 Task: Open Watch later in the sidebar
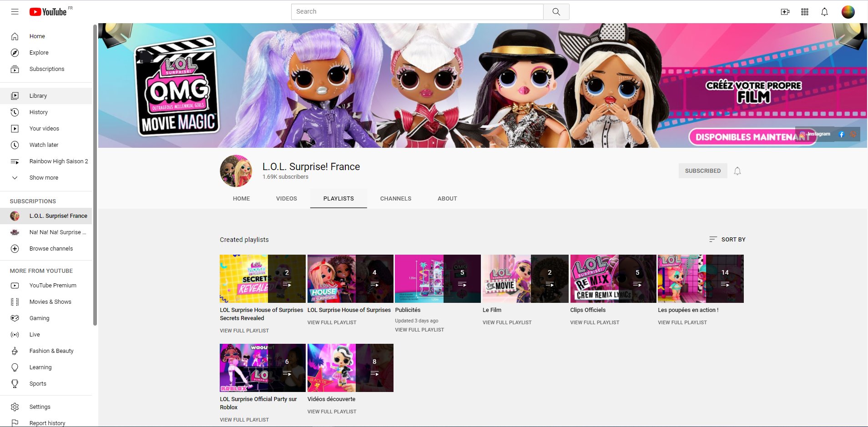click(x=46, y=145)
